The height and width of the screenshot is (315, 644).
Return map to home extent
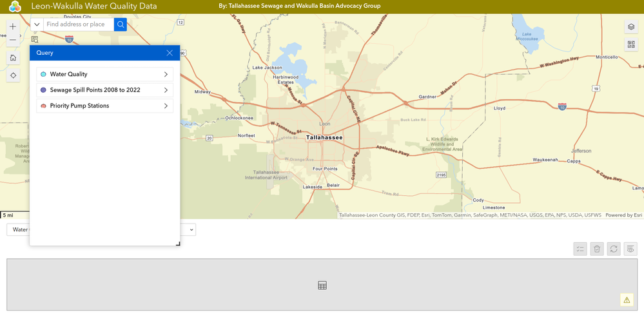13,57
